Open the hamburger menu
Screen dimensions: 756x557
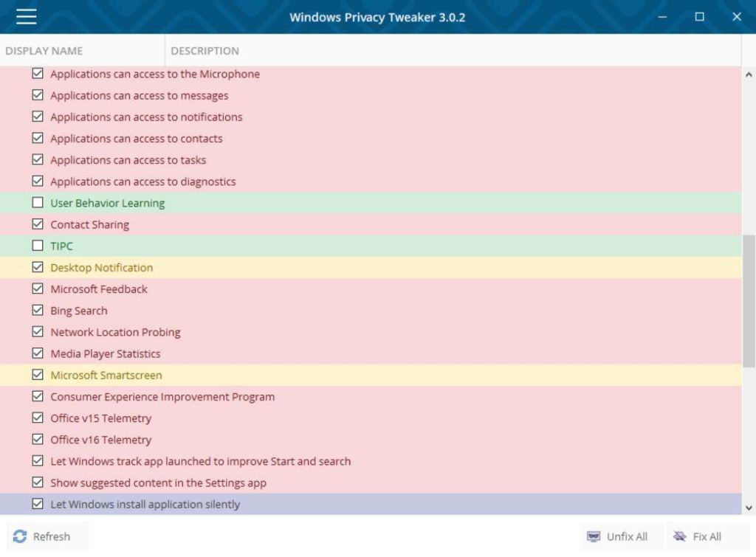pyautogui.click(x=27, y=17)
